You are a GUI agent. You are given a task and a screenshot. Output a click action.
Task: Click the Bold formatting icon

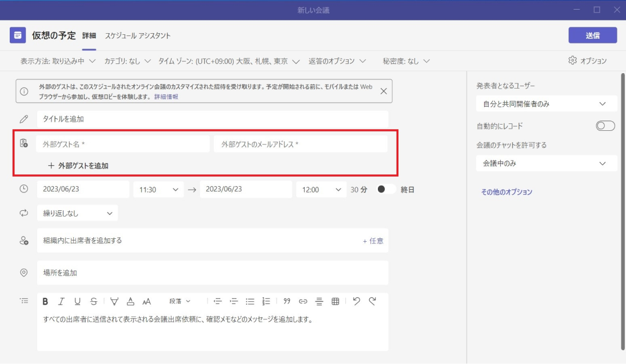click(x=45, y=301)
